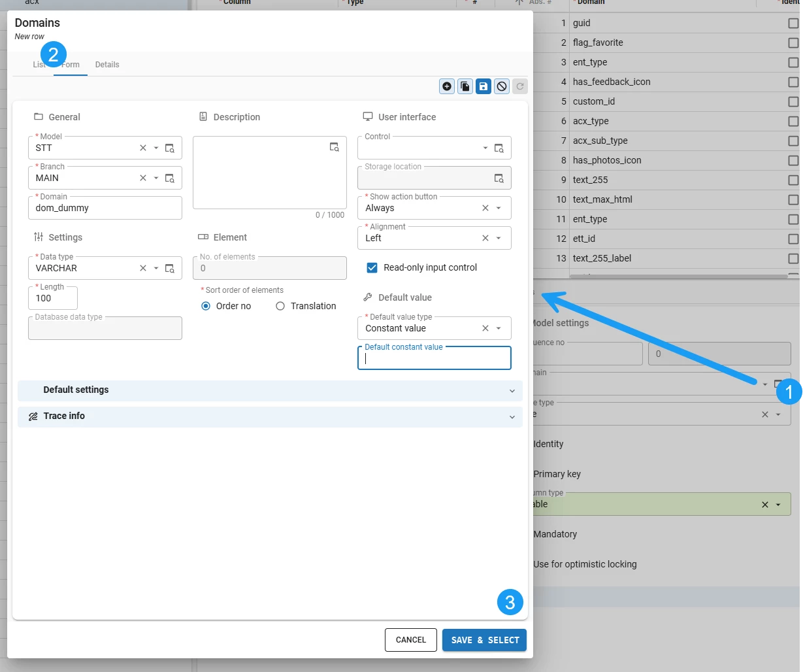
Task: Clear the Show action button value Always
Action: click(485, 209)
